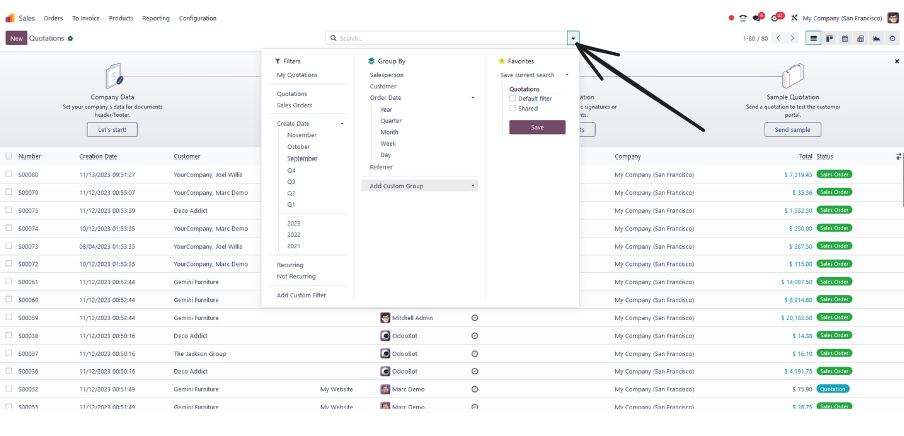
Task: Group Order Date by Quarter
Action: (391, 121)
